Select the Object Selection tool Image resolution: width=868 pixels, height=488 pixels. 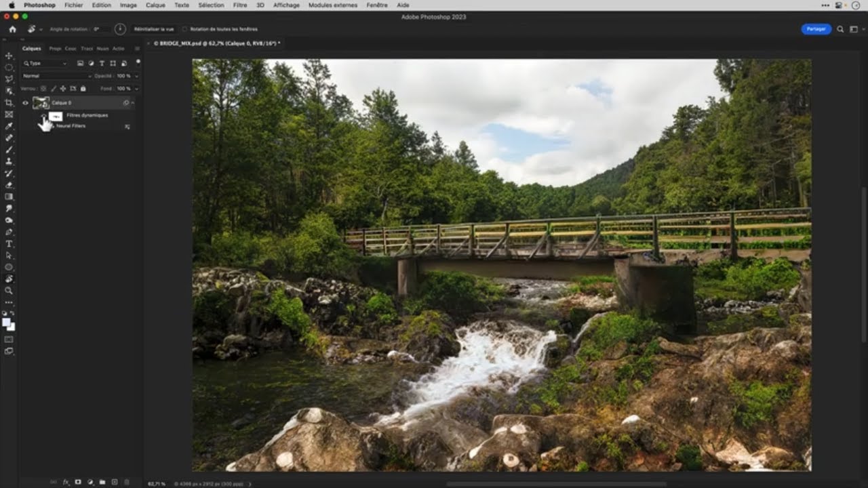click(x=9, y=91)
